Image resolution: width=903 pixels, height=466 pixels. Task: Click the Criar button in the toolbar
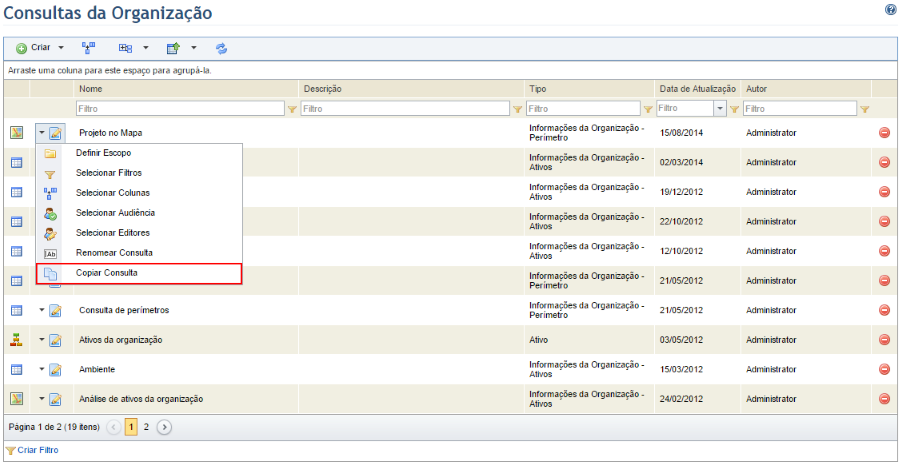tap(33, 48)
